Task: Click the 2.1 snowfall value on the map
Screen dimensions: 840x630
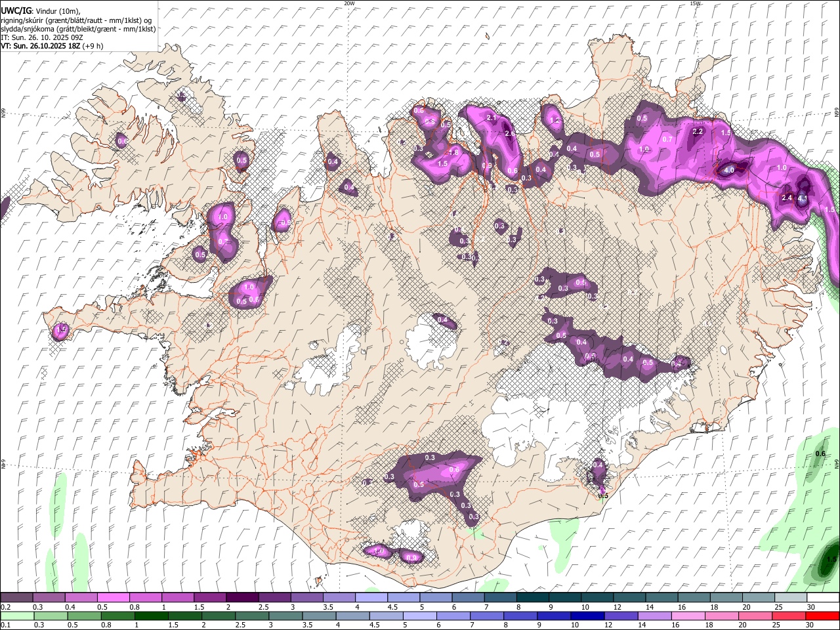Action: 492,117
